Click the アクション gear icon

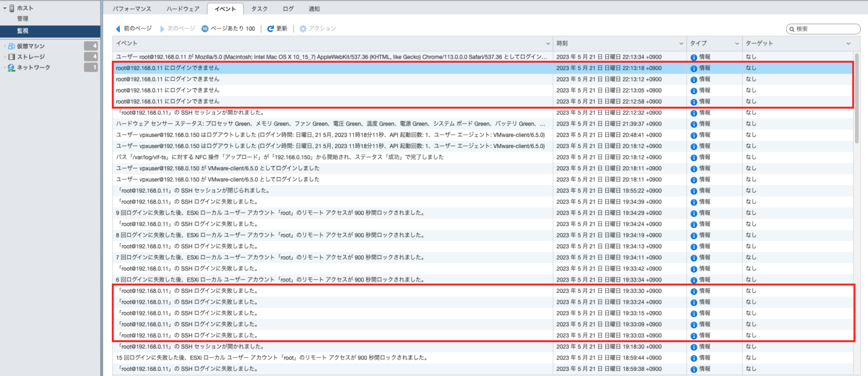pyautogui.click(x=302, y=28)
